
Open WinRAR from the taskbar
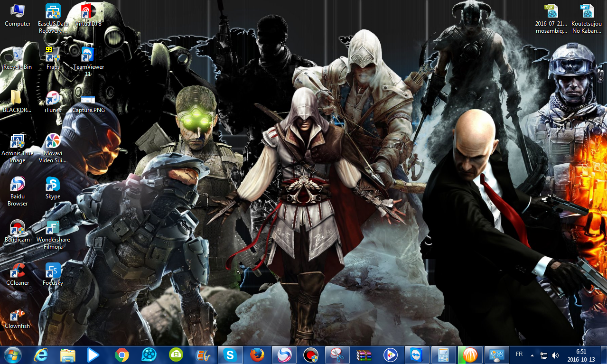364,355
